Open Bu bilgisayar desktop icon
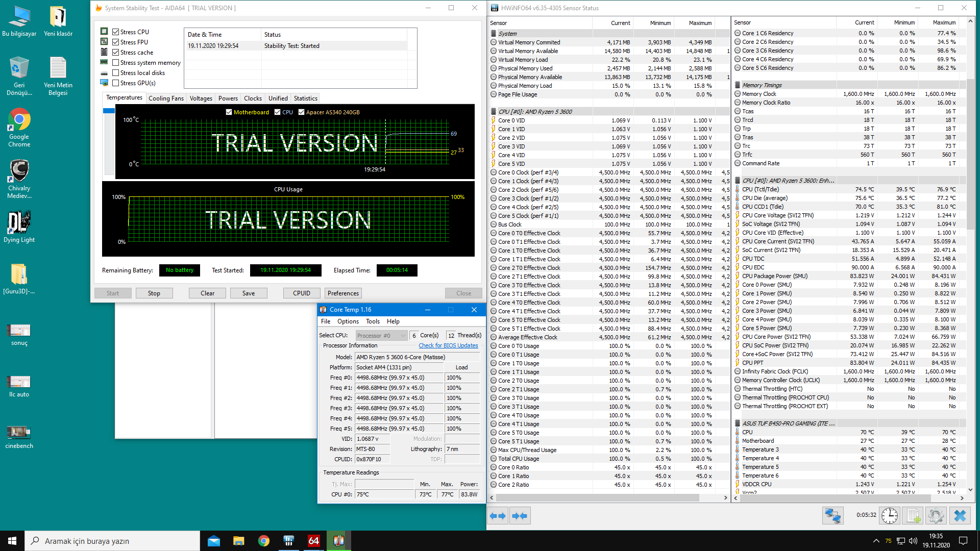 point(19,22)
